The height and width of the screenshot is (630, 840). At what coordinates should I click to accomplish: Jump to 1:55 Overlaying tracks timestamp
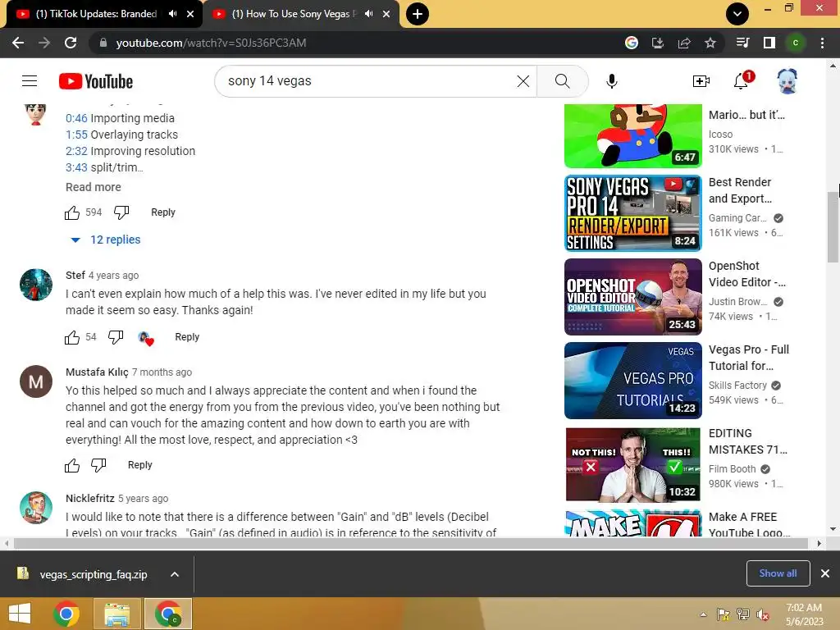[76, 135]
